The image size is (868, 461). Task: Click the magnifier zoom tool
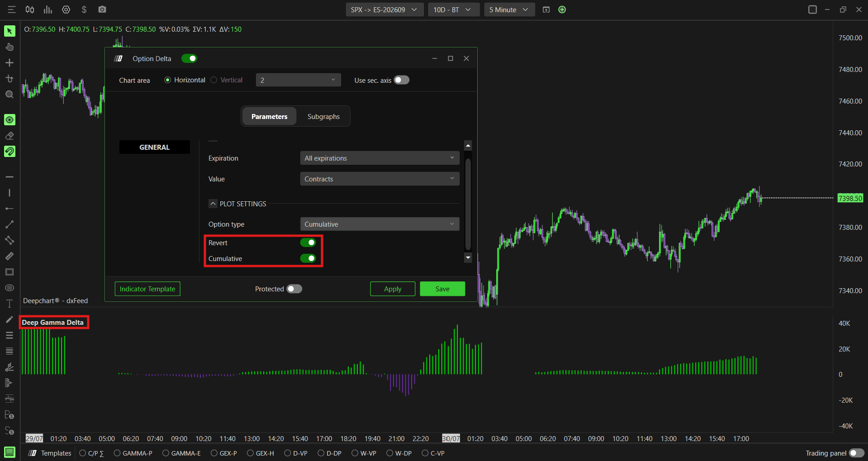coord(9,94)
